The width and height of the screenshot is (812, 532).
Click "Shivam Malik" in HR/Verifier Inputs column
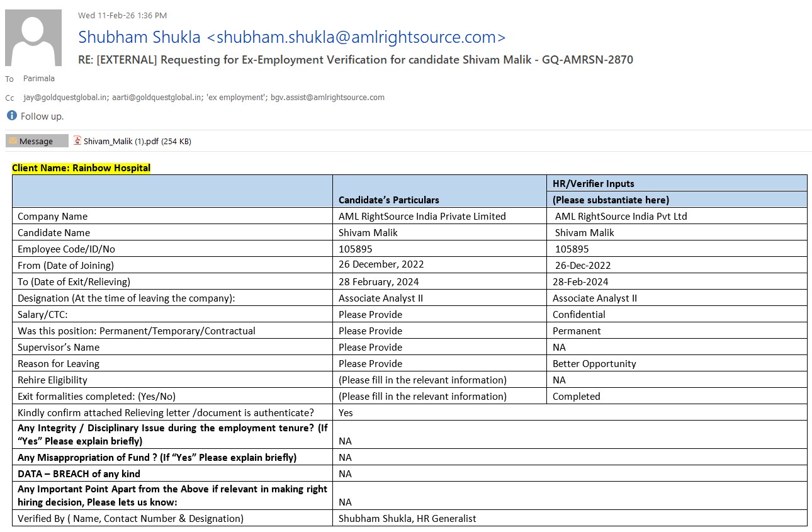pos(585,232)
